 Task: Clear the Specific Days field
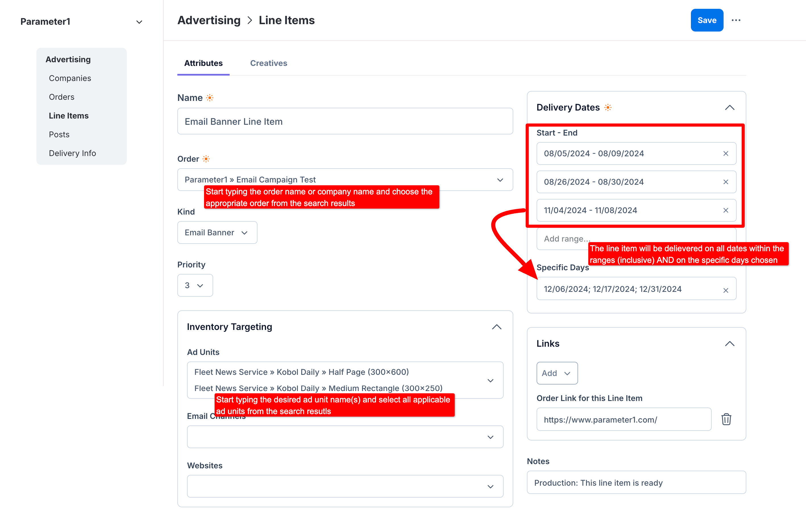(726, 290)
